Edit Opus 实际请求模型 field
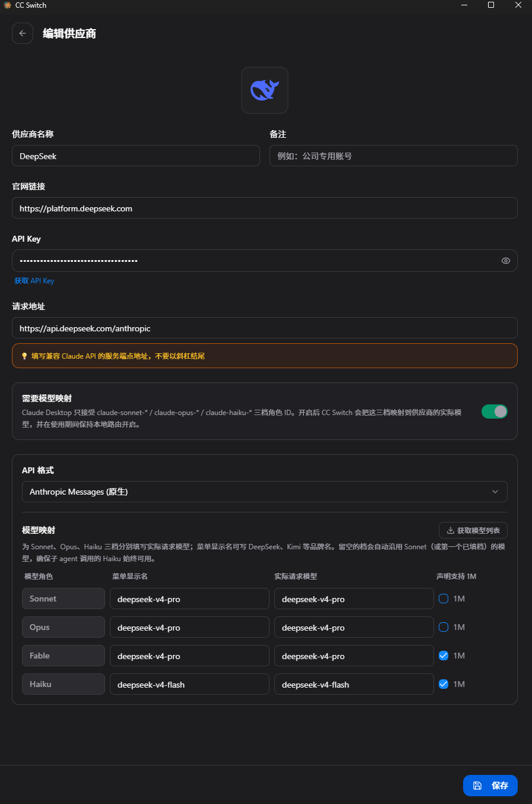Screen dimensions: 532x804 [354, 627]
